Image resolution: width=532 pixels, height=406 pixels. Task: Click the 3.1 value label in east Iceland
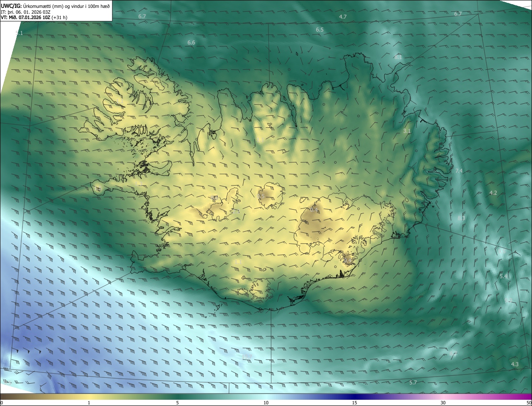click(407, 131)
